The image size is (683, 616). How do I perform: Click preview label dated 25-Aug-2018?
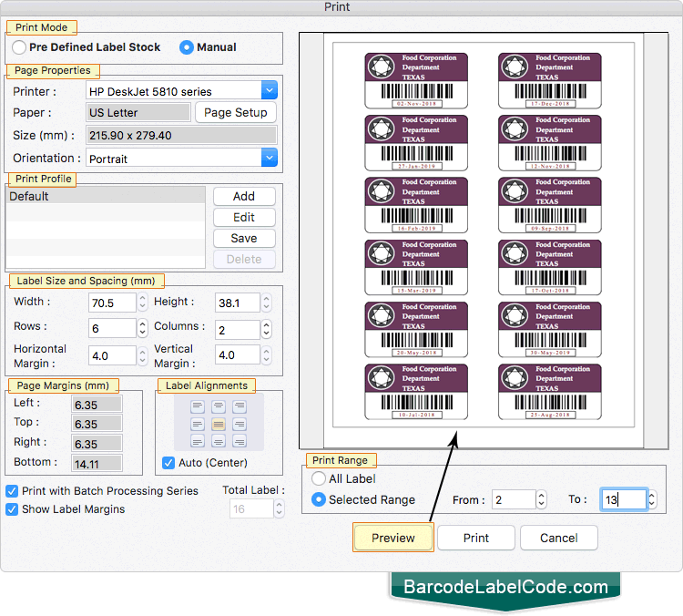point(550,392)
